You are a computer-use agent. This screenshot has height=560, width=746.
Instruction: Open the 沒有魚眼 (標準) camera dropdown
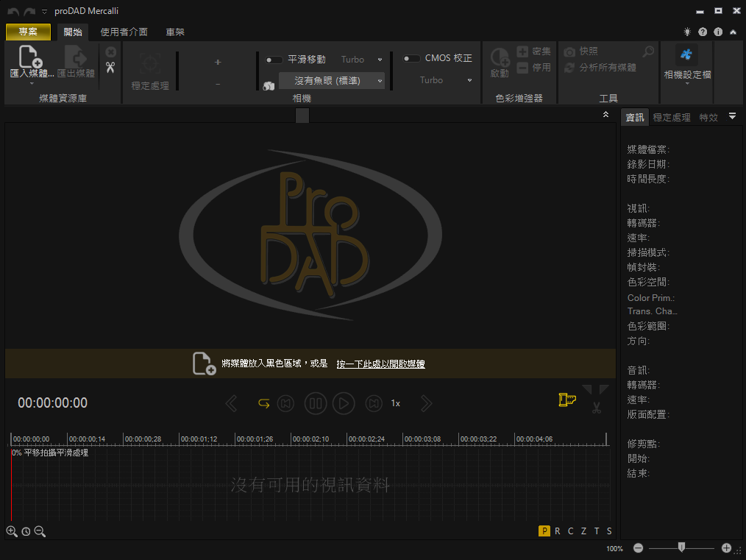click(332, 81)
